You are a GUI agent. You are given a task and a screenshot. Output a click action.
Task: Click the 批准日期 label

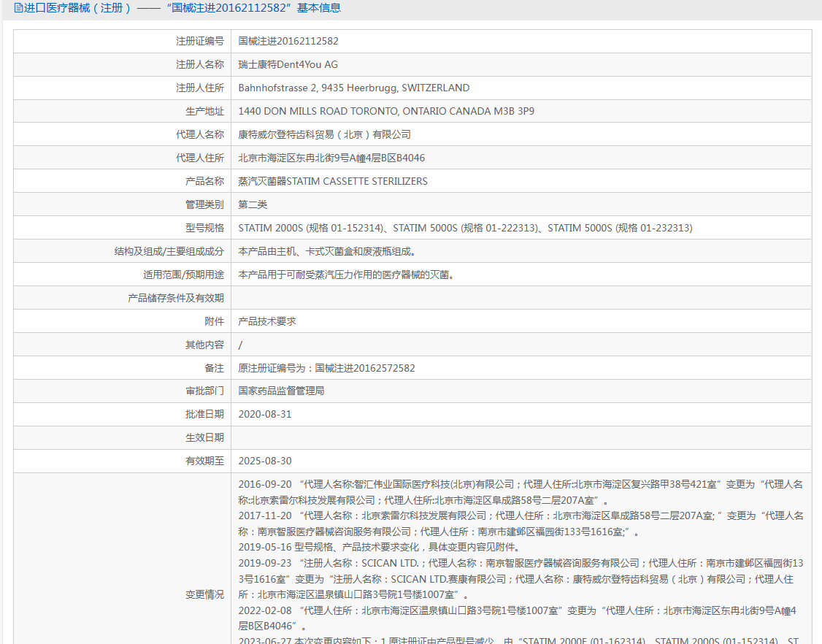click(x=204, y=414)
